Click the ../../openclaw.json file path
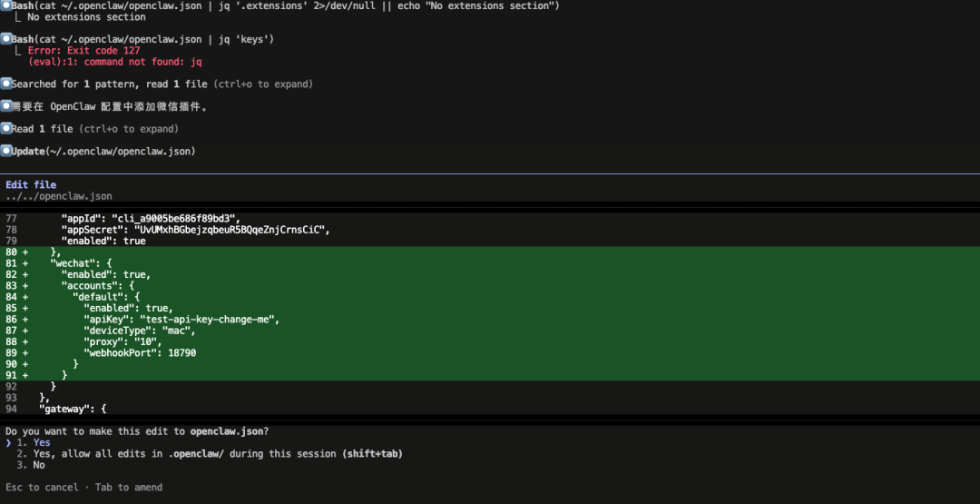Screen dimensions: 980x504 59,196
